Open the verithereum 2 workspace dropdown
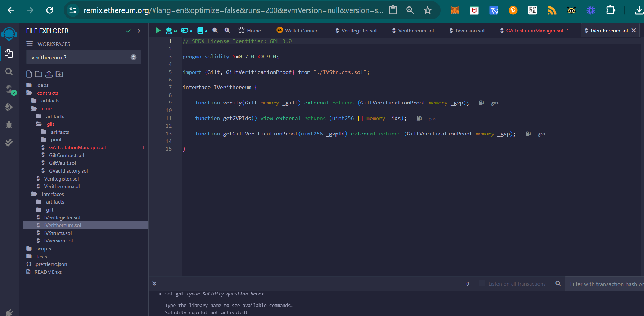The width and height of the screenshot is (644, 316). 84,57
